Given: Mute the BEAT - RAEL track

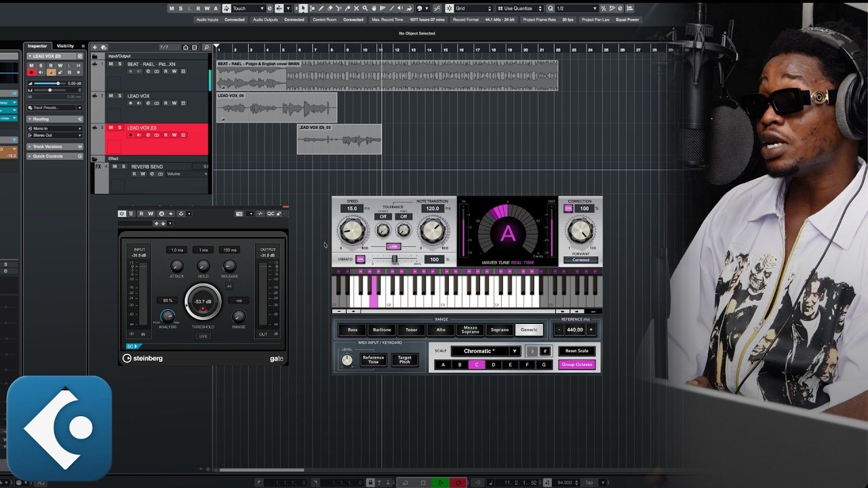Looking at the screenshot, I should coord(111,64).
